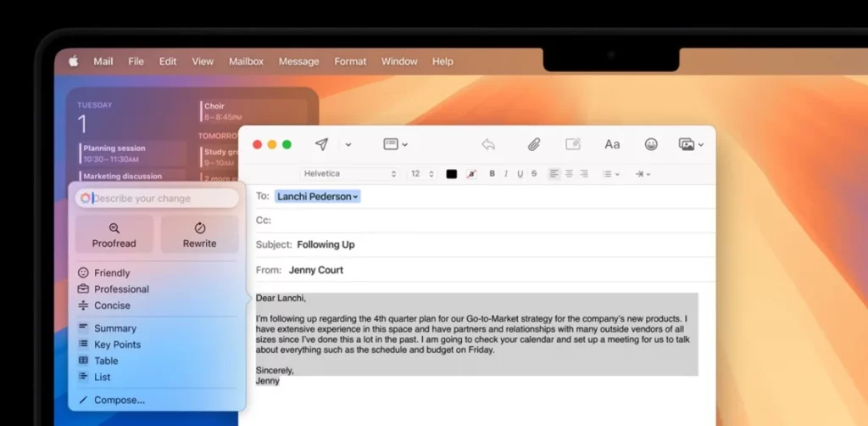Open the list style dropdown

(x=611, y=174)
